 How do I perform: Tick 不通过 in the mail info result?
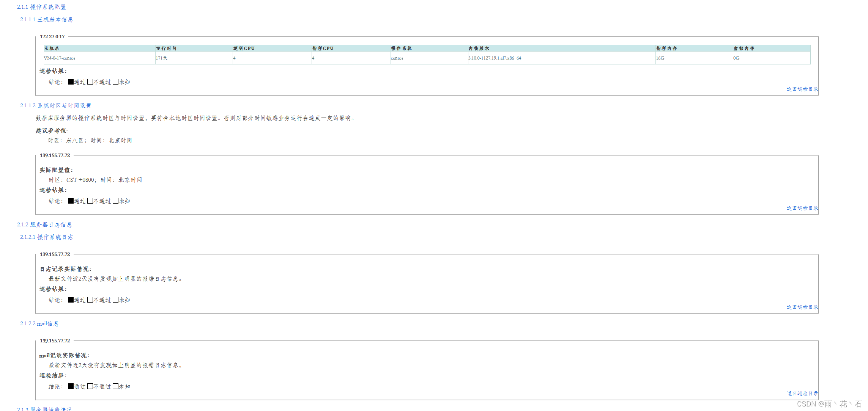90,386
